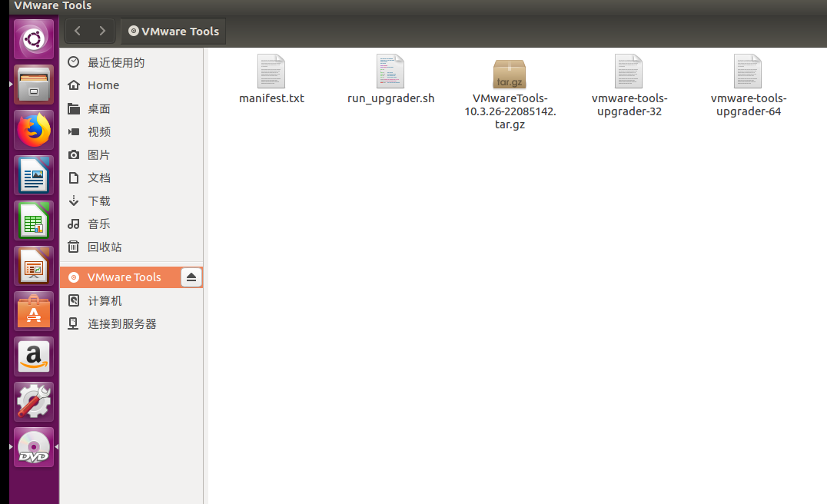Start LibreOffice Impress from the dock

pos(33,266)
